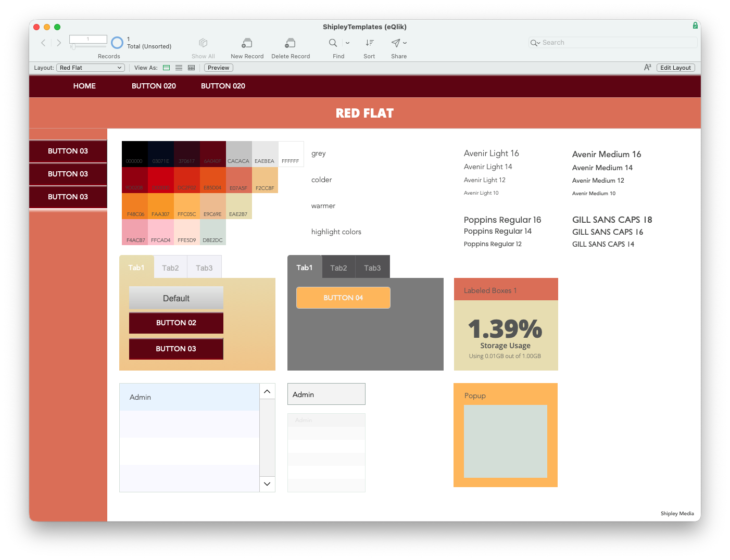
Task: Click the FAA307 orange color swatch
Action: point(160,206)
